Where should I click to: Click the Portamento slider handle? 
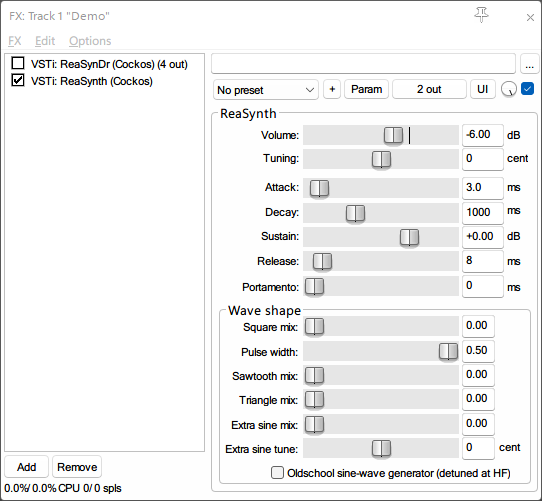[x=314, y=287]
